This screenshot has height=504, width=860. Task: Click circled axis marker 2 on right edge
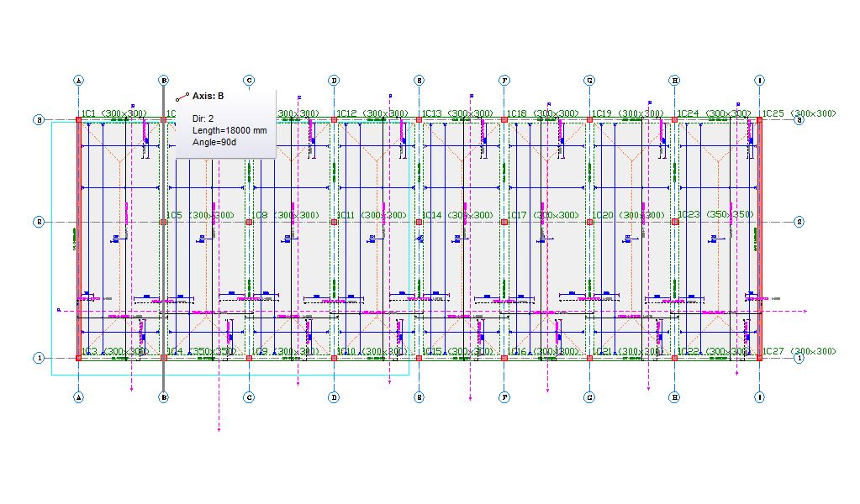point(798,220)
